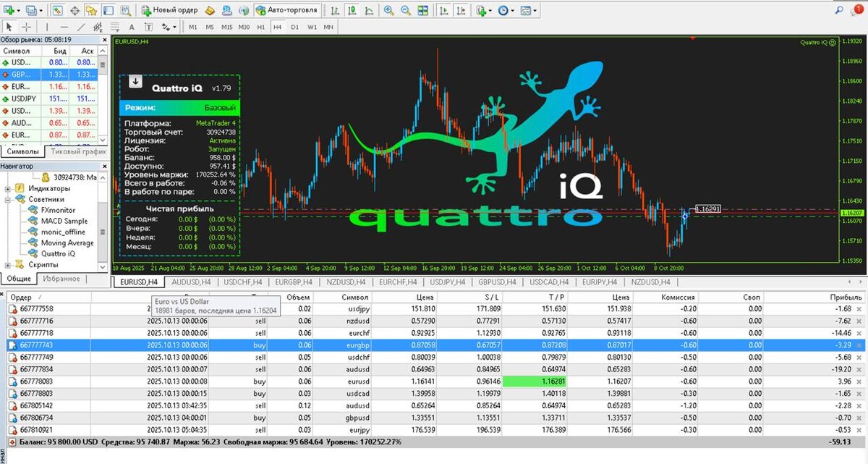The width and height of the screenshot is (868, 464).
Task: Zoom out on the chart
Action: (406, 10)
